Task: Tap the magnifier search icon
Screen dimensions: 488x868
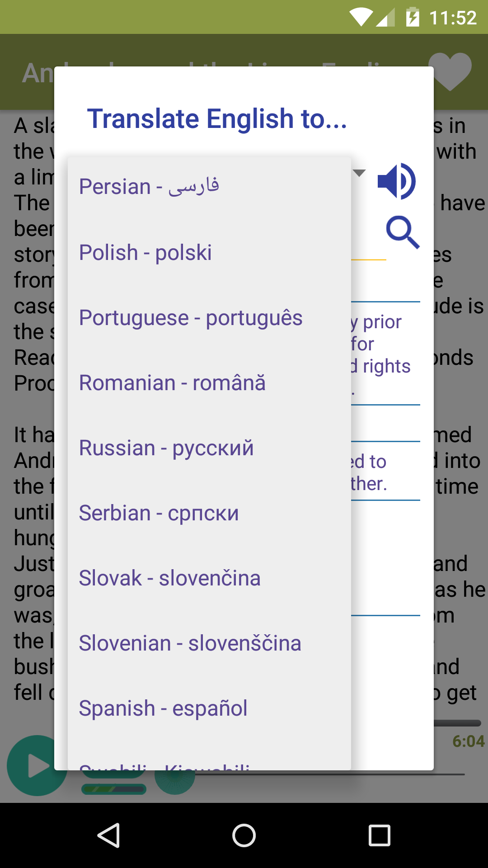Action: point(403,232)
